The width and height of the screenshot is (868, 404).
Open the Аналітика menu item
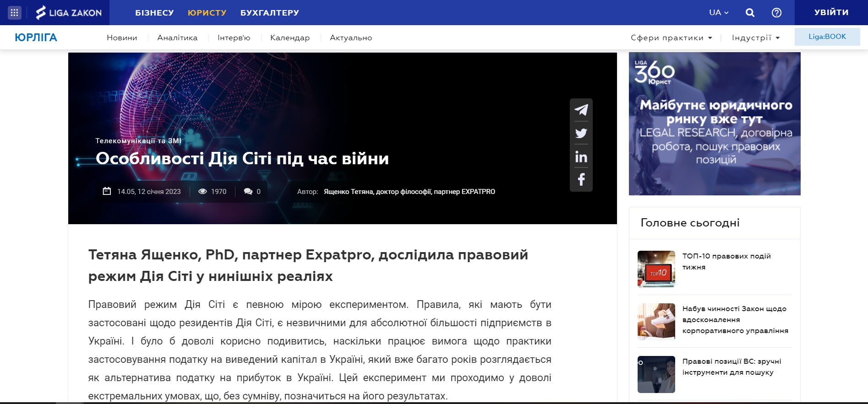coord(177,38)
